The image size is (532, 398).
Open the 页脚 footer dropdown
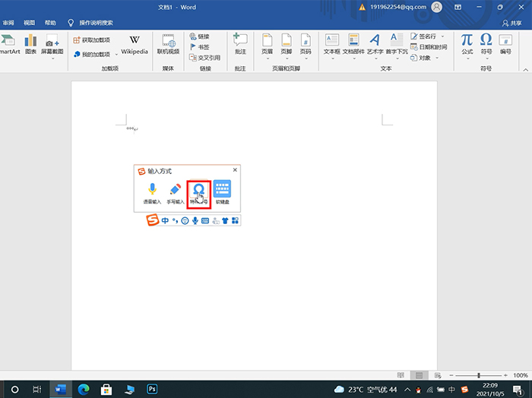pyautogui.click(x=287, y=47)
